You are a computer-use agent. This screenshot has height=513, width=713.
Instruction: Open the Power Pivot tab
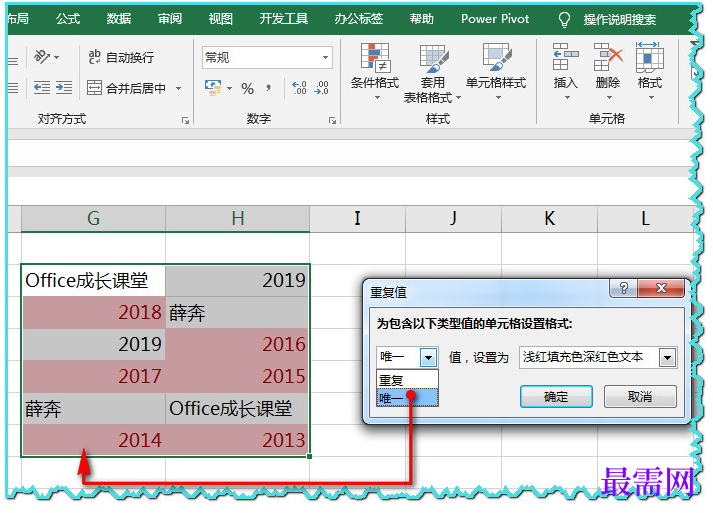495,19
